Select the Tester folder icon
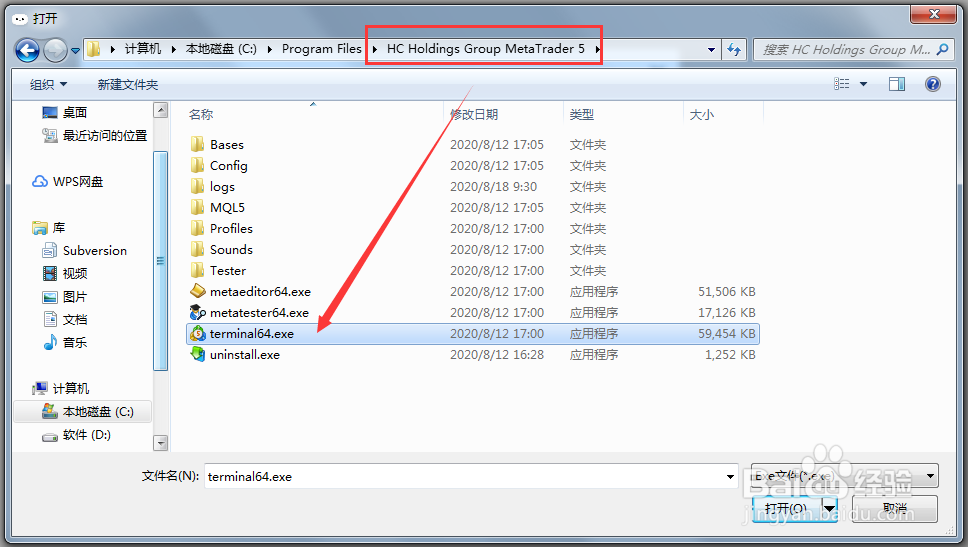The width and height of the screenshot is (968, 547). (198, 270)
